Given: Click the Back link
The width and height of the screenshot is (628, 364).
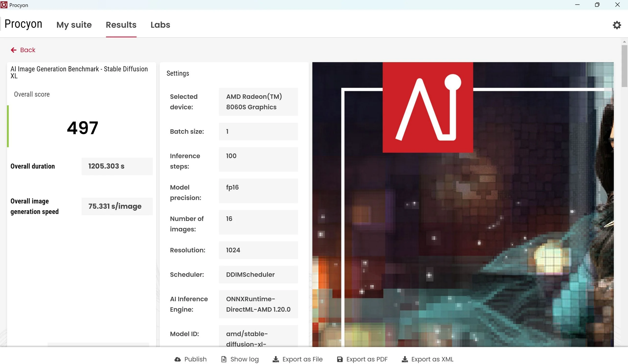Looking at the screenshot, I should coord(28,50).
